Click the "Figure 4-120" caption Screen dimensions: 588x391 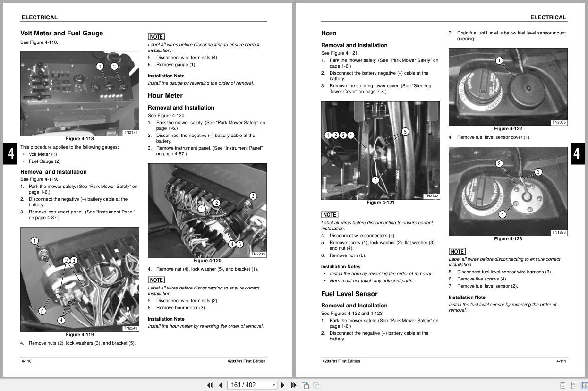tap(207, 261)
